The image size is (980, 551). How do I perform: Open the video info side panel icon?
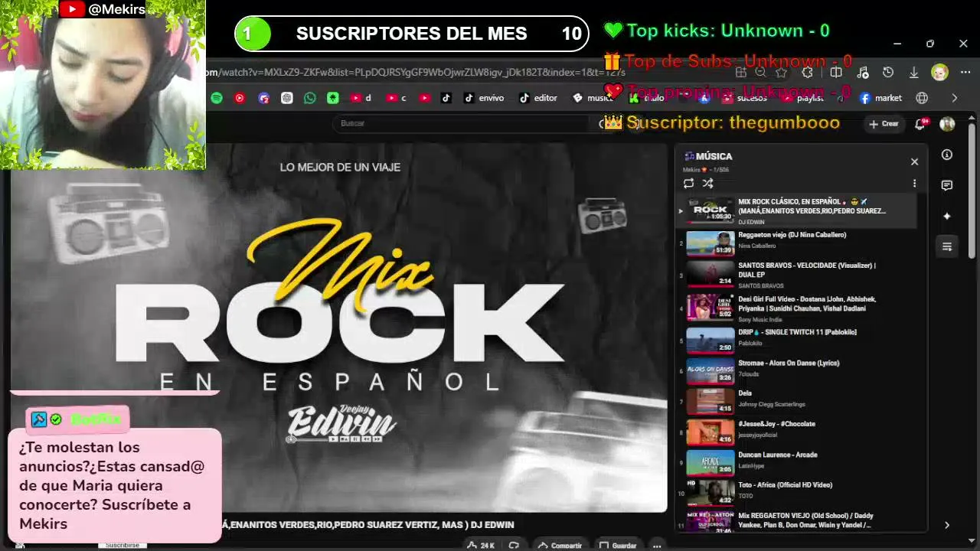coord(947,155)
